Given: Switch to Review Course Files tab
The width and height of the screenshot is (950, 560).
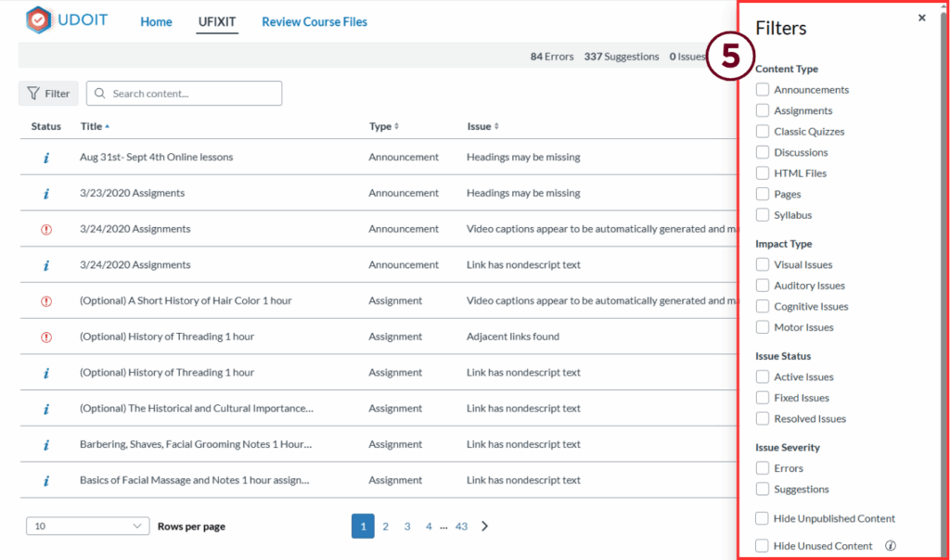Looking at the screenshot, I should (x=315, y=22).
